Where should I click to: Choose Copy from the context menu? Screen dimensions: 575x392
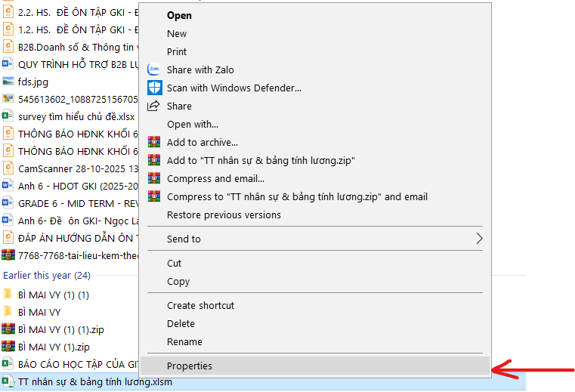(315, 281)
